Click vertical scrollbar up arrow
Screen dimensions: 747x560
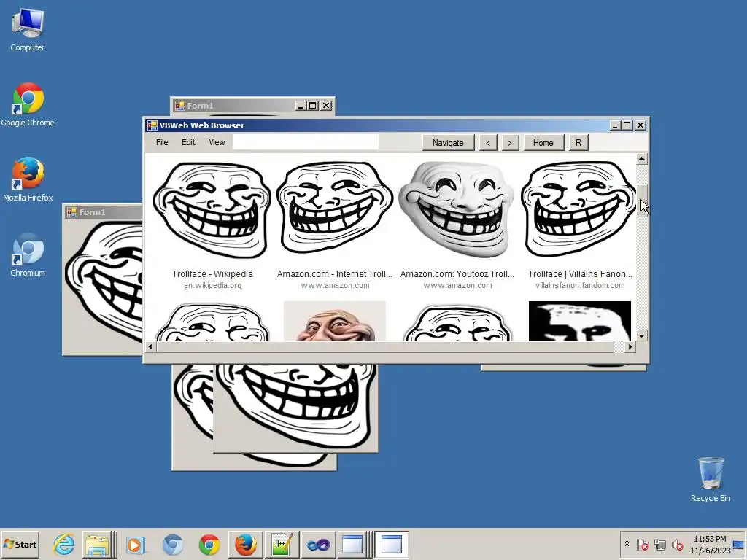(x=642, y=158)
